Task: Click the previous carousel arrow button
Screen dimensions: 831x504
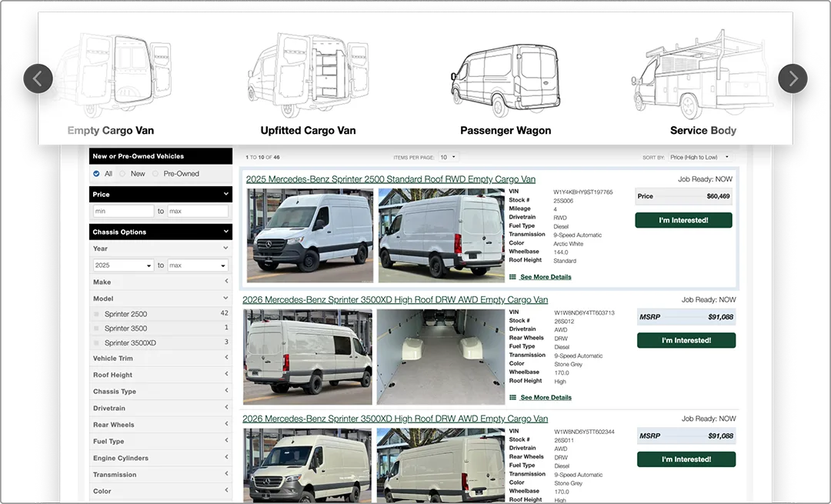Action: click(38, 78)
